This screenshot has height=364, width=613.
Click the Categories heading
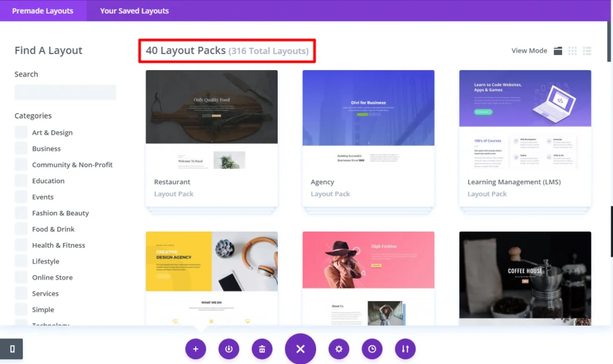(34, 116)
